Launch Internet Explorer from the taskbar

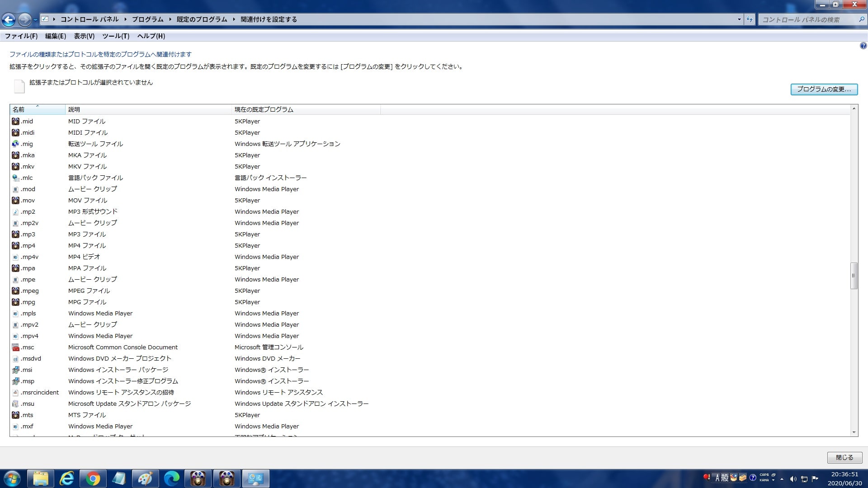pyautogui.click(x=67, y=479)
